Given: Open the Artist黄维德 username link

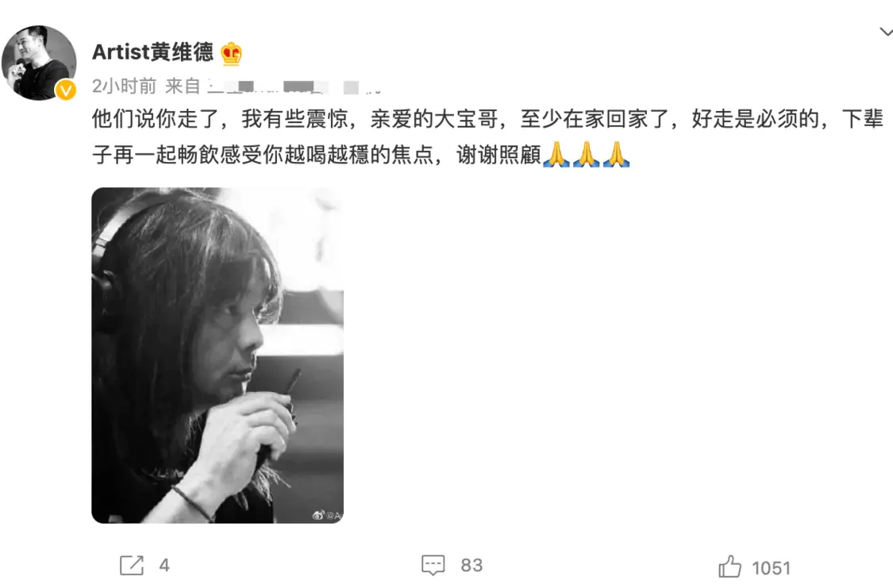Looking at the screenshot, I should click(x=152, y=52).
